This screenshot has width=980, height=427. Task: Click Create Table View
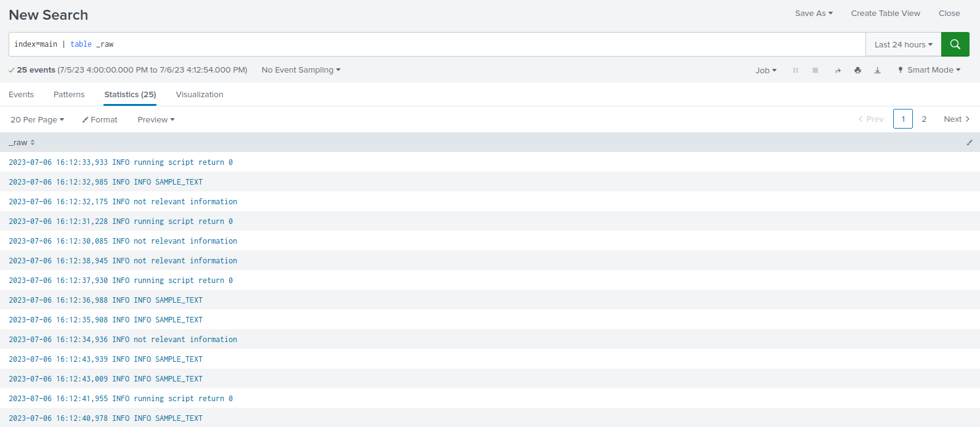click(x=885, y=14)
